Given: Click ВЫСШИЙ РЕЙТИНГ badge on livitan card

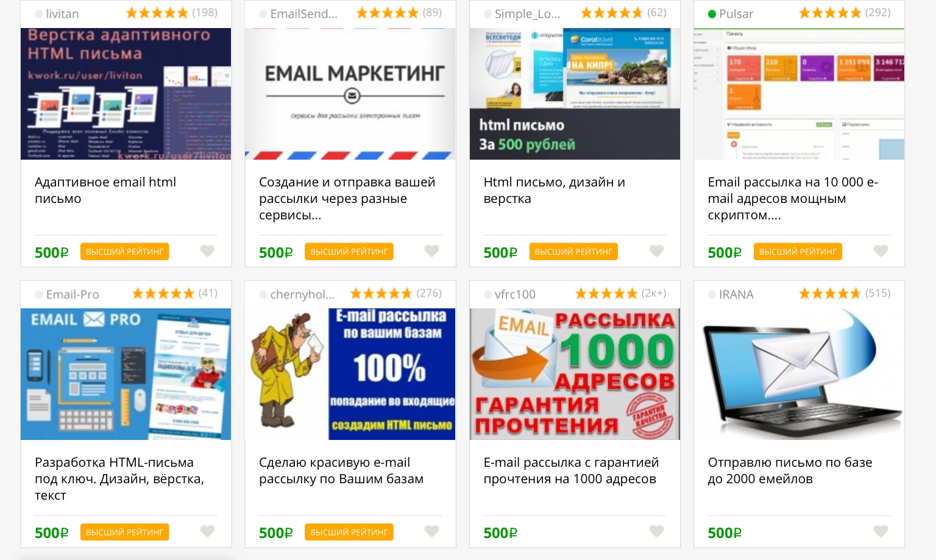Looking at the screenshot, I should [x=124, y=252].
